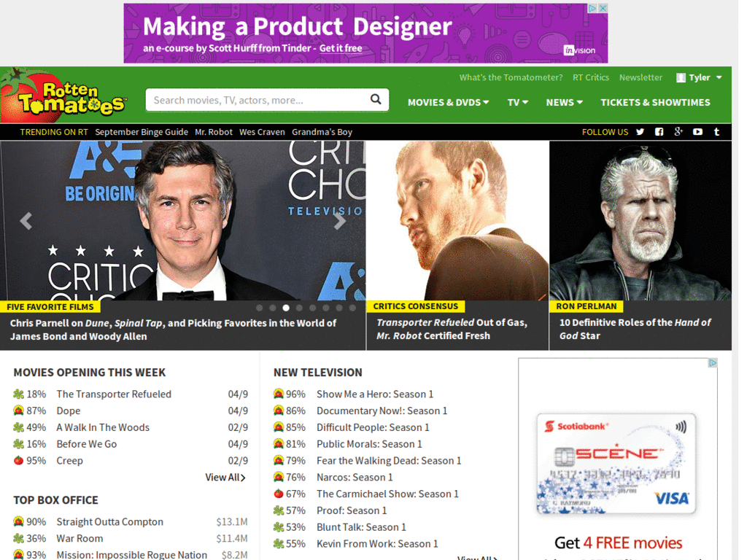Click the AdChoices icon on top banner
This screenshot has width=747, height=560.
592,8
